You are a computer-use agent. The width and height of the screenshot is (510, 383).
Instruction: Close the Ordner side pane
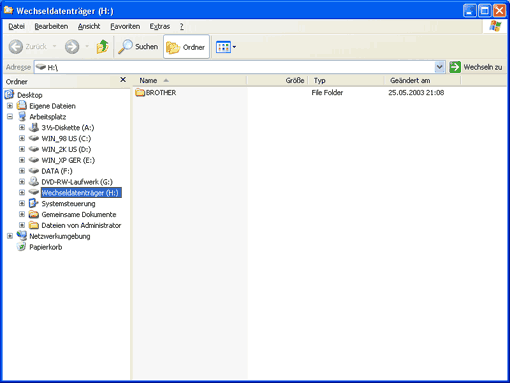(123, 80)
